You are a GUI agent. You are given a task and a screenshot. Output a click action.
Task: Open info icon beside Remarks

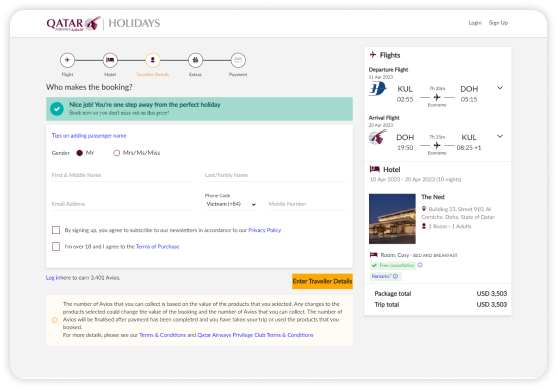(x=395, y=276)
